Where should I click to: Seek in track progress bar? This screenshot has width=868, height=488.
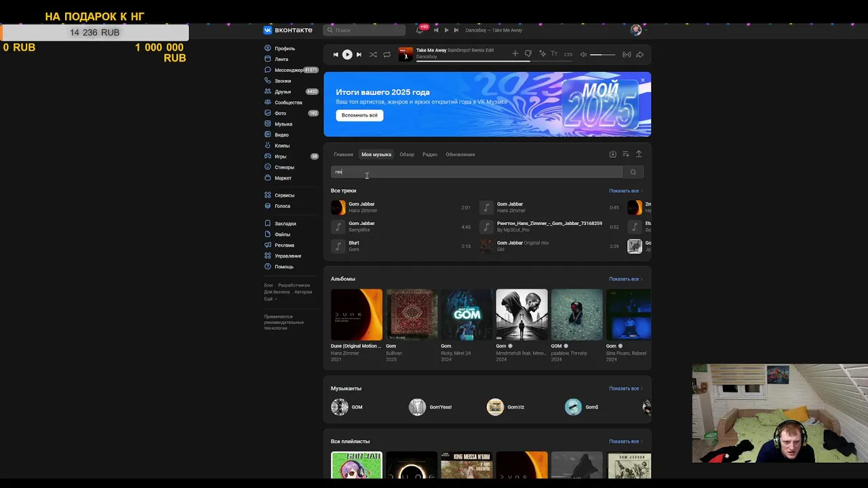pos(494,61)
